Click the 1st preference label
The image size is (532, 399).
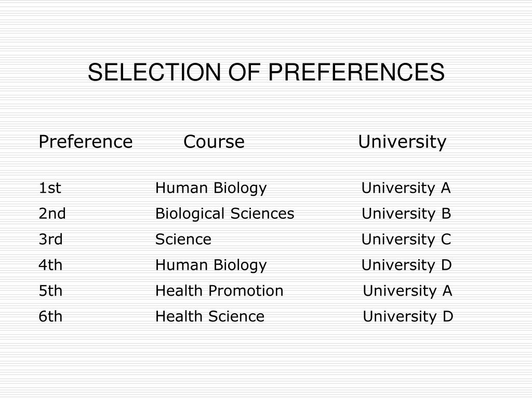50,188
